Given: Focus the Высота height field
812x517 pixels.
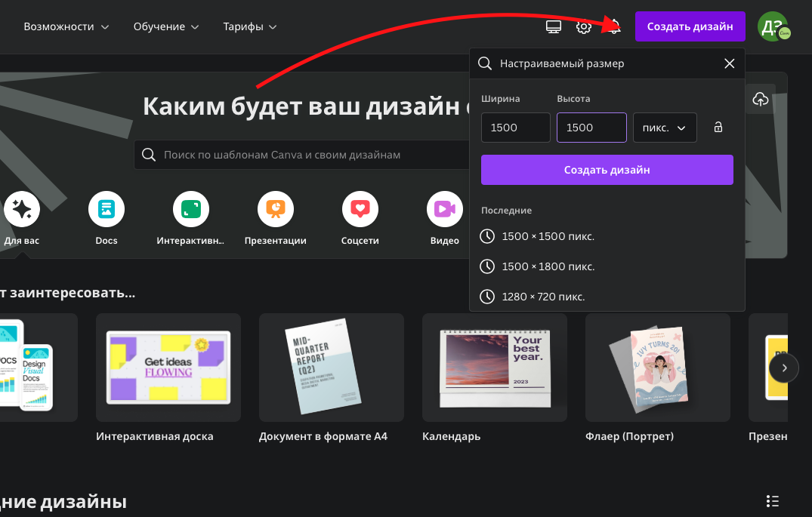Looking at the screenshot, I should coord(591,128).
